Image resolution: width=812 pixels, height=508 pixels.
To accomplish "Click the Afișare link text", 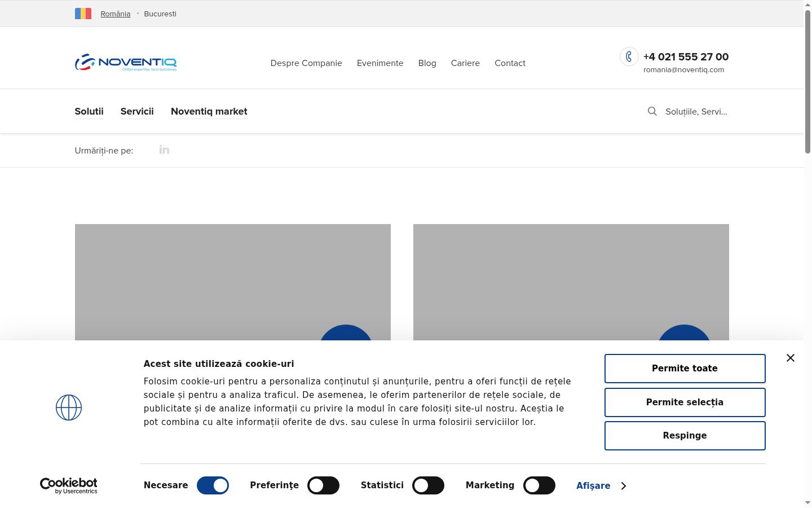I will pyautogui.click(x=593, y=486).
